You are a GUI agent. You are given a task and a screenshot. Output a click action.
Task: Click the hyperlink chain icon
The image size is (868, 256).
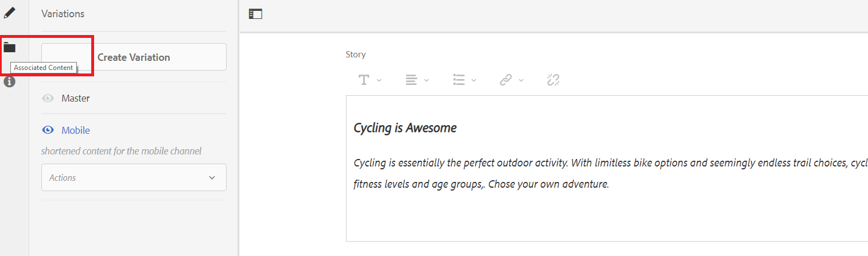pyautogui.click(x=505, y=80)
